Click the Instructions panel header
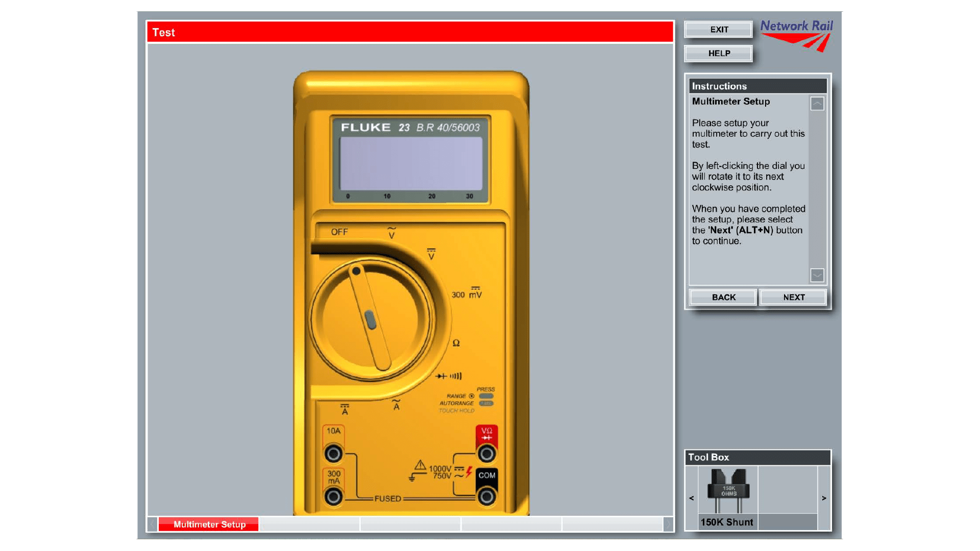Image resolution: width=980 pixels, height=551 pixels. [x=758, y=86]
